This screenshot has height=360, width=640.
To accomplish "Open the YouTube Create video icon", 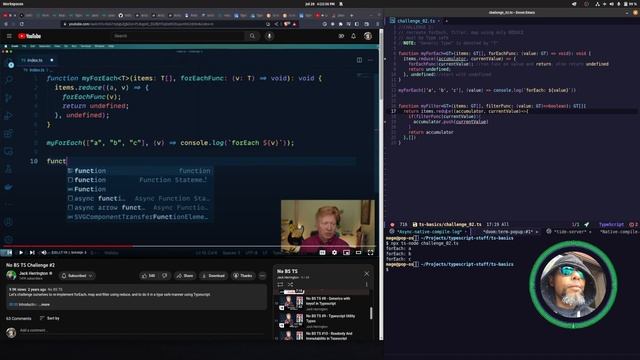I will (x=341, y=36).
